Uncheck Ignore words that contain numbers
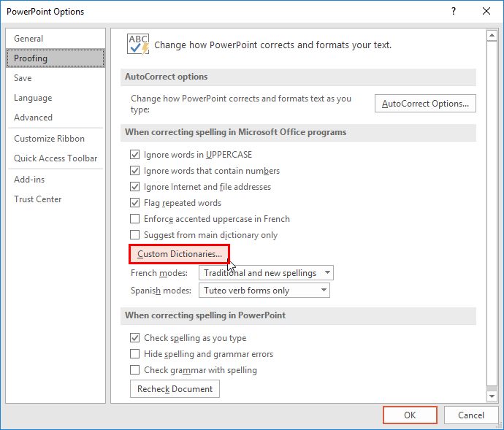 point(134,171)
